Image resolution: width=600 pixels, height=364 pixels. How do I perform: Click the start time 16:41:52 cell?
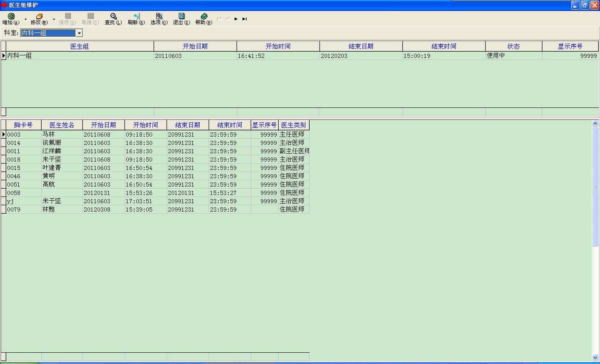[278, 55]
